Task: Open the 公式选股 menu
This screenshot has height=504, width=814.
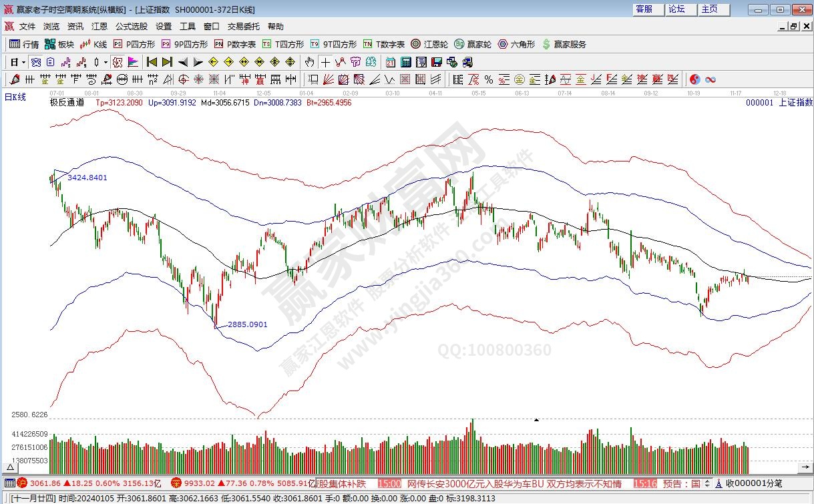Action: pos(132,27)
